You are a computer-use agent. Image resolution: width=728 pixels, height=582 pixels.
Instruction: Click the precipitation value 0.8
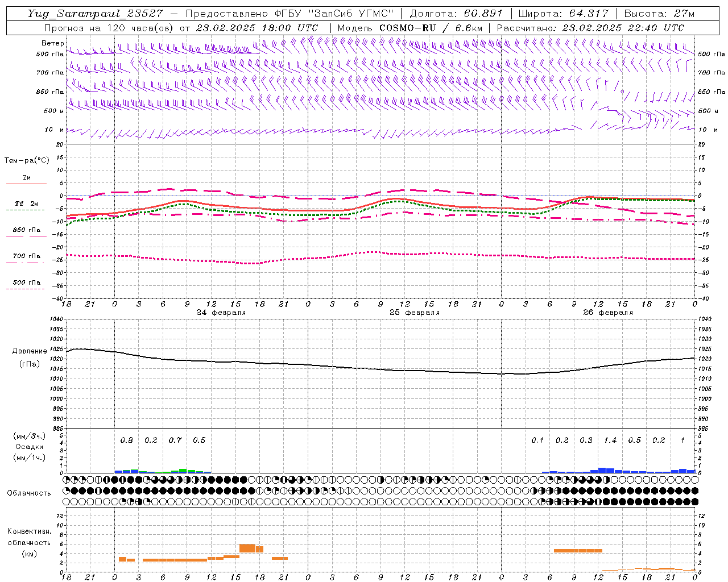pos(127,440)
